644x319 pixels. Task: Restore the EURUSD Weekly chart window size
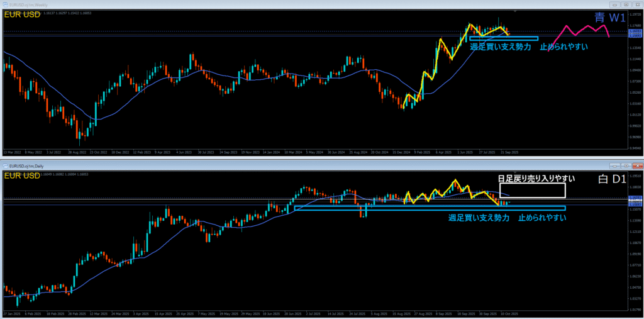[x=626, y=4]
